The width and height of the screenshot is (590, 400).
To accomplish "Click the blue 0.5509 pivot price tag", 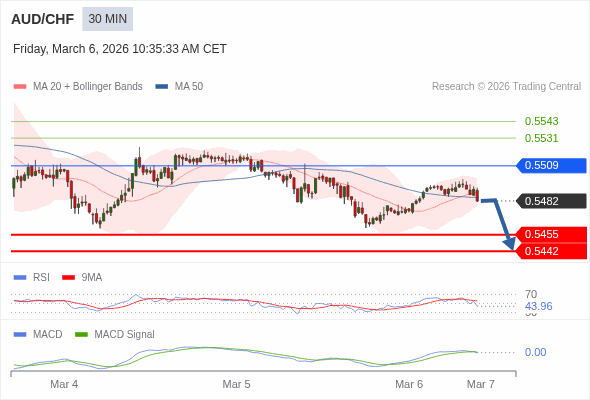I will tap(551, 166).
